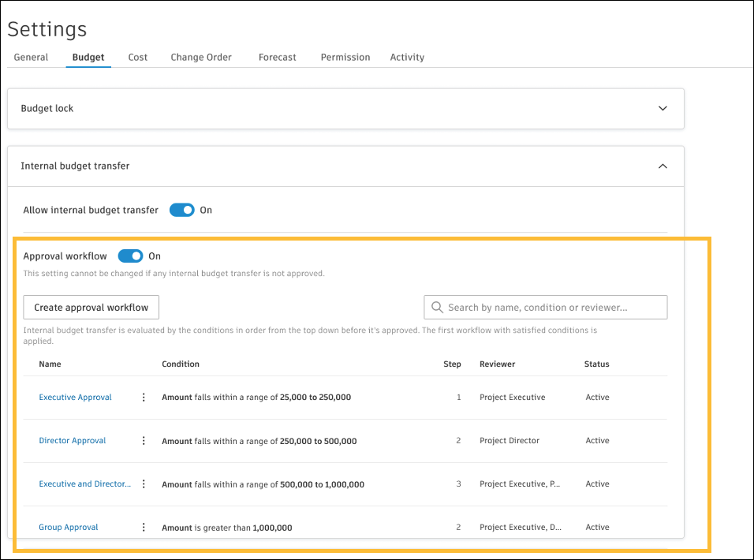Open the Permission tab
This screenshot has width=754, height=560.
click(345, 58)
